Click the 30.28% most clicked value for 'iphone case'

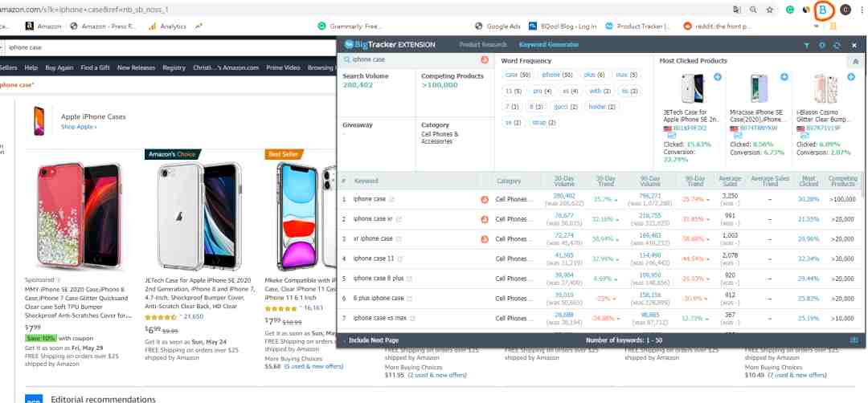(809, 199)
